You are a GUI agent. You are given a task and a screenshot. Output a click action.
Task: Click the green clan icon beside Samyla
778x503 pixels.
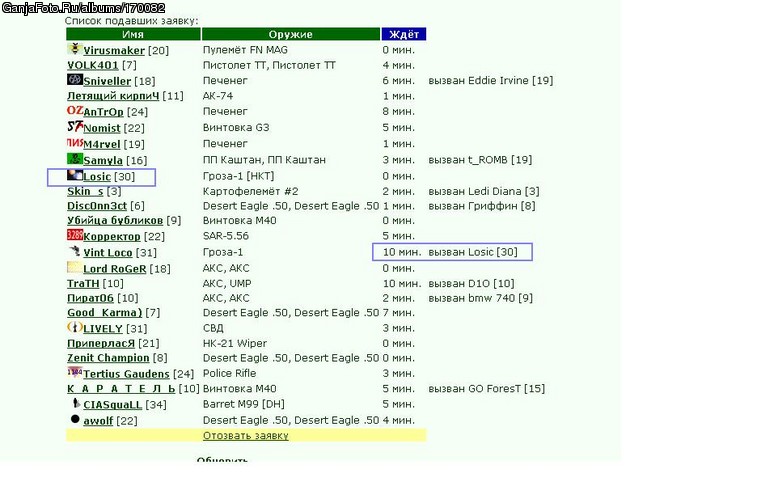tap(75, 159)
